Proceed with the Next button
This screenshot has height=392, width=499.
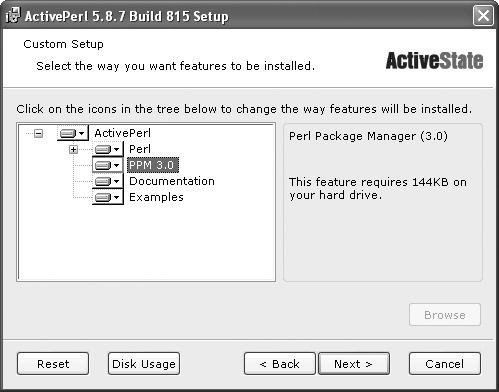pyautogui.click(x=354, y=364)
